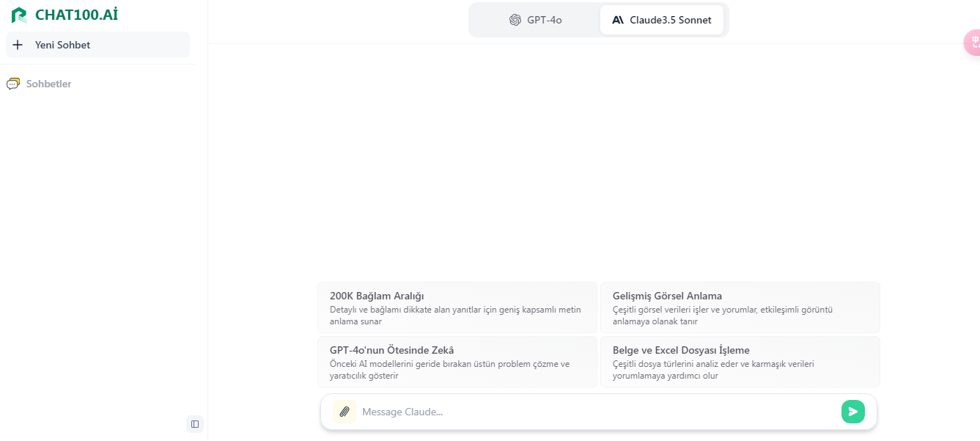This screenshot has width=980, height=441.
Task: Collapse the sidebar with the panel toggle
Action: (195, 424)
